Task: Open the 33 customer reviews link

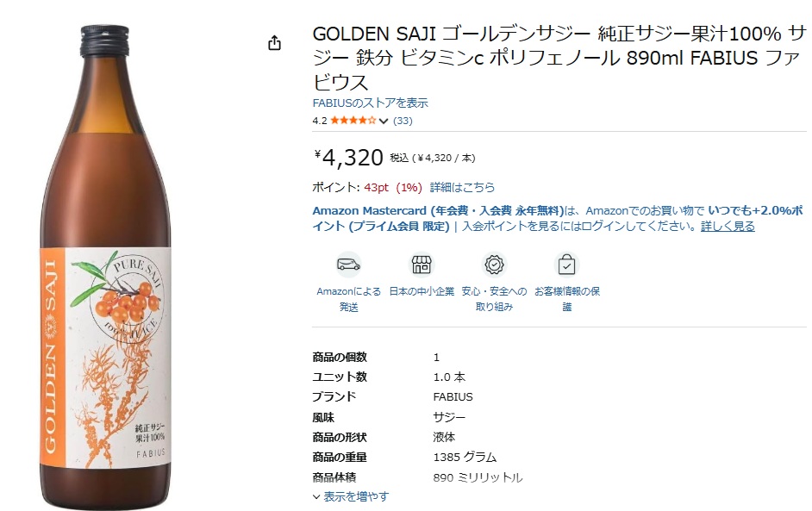Action: coord(403,121)
